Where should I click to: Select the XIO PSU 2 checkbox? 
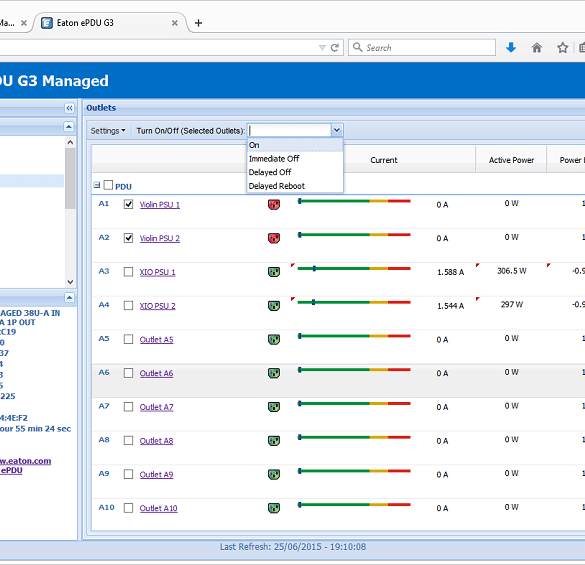[128, 305]
